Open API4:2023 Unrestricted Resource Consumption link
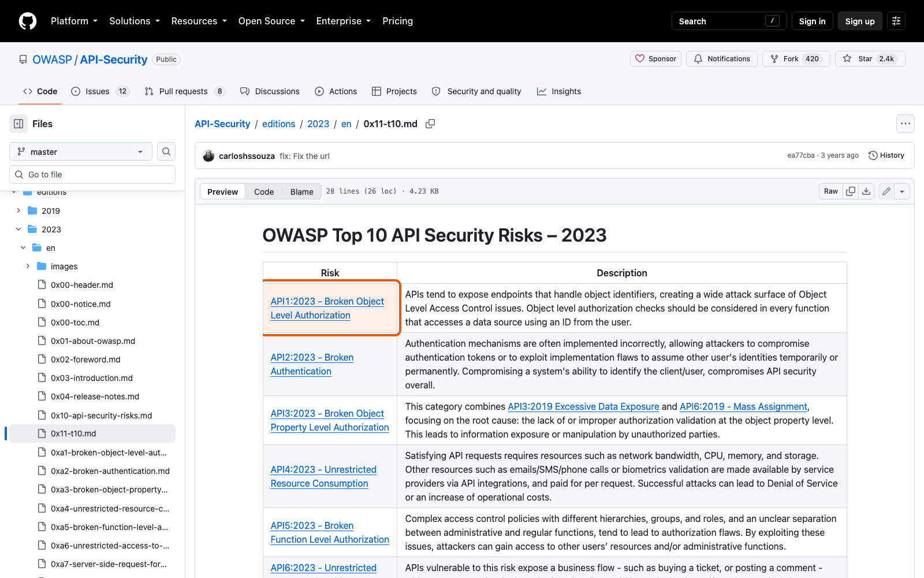This screenshot has height=578, width=924. pyautogui.click(x=323, y=476)
